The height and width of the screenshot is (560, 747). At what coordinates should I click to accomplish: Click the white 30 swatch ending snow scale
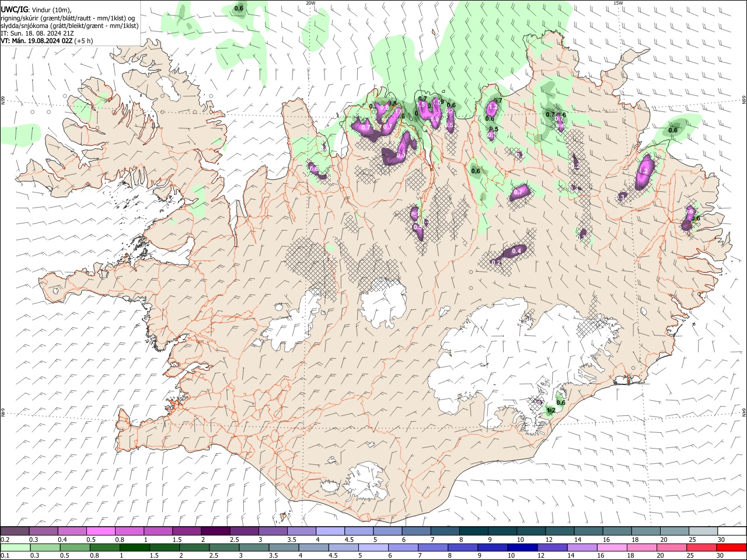click(732, 531)
